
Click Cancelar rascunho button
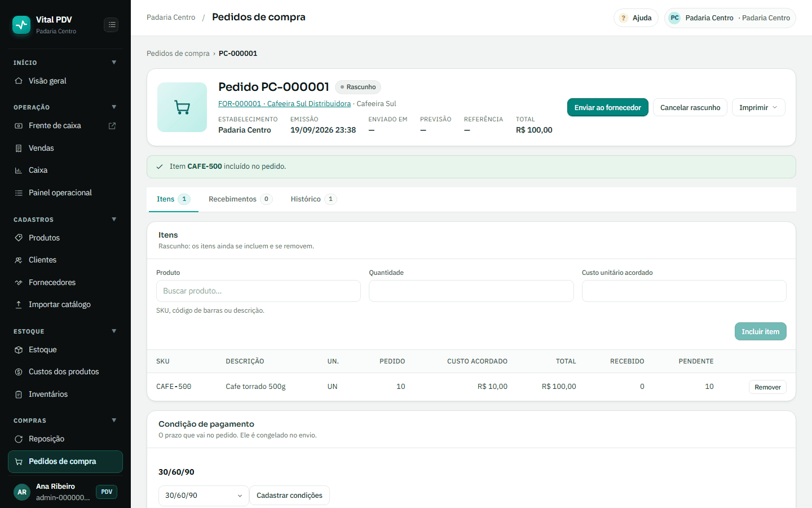point(690,108)
